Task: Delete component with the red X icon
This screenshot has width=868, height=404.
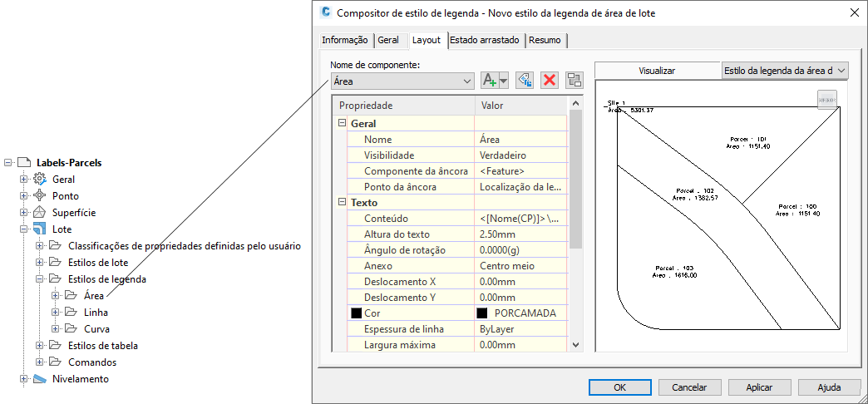Action: 549,81
